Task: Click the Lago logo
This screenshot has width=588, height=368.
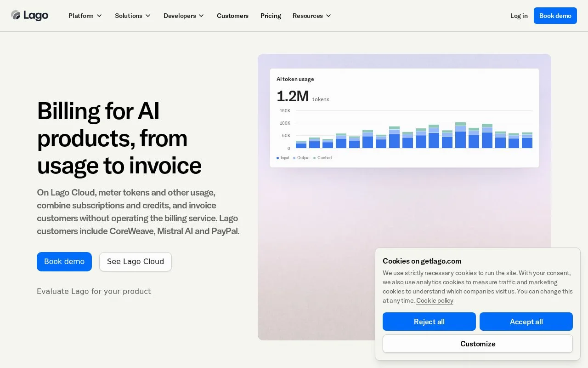Action: tap(30, 16)
